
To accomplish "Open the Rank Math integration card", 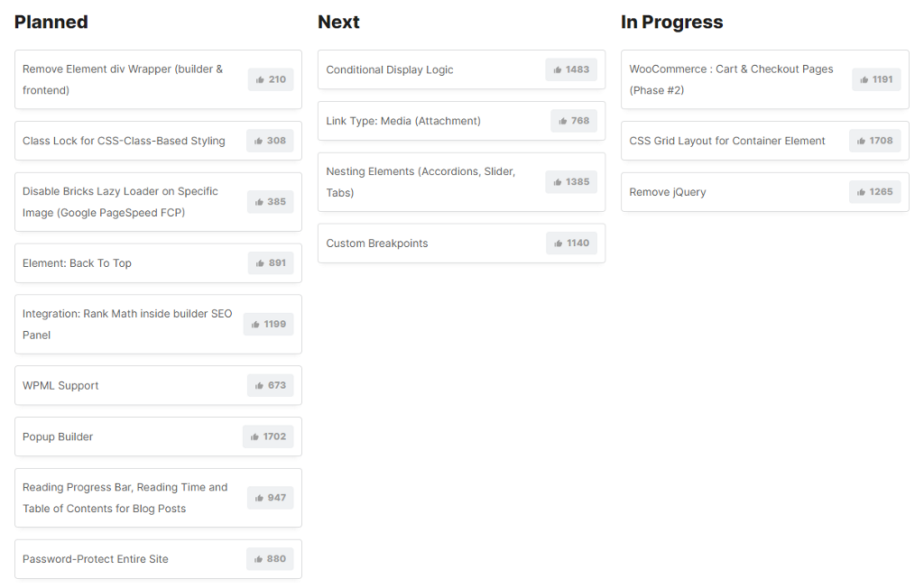I will (x=127, y=325).
